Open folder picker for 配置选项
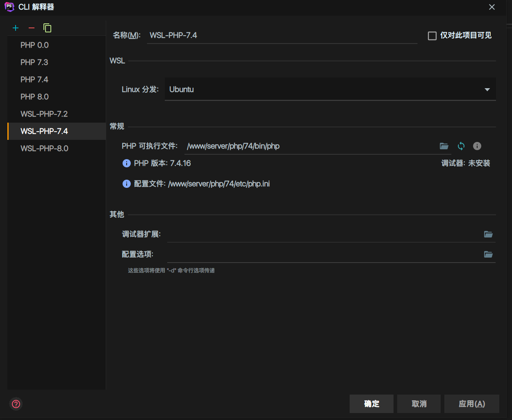Image resolution: width=512 pixels, height=420 pixels. click(488, 254)
